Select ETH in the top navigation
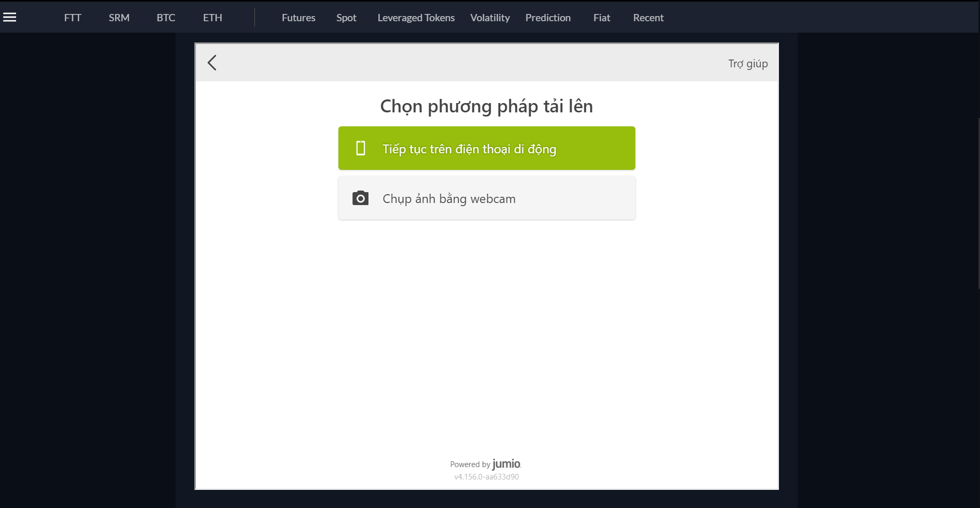Image resolution: width=980 pixels, height=508 pixels. click(x=212, y=18)
